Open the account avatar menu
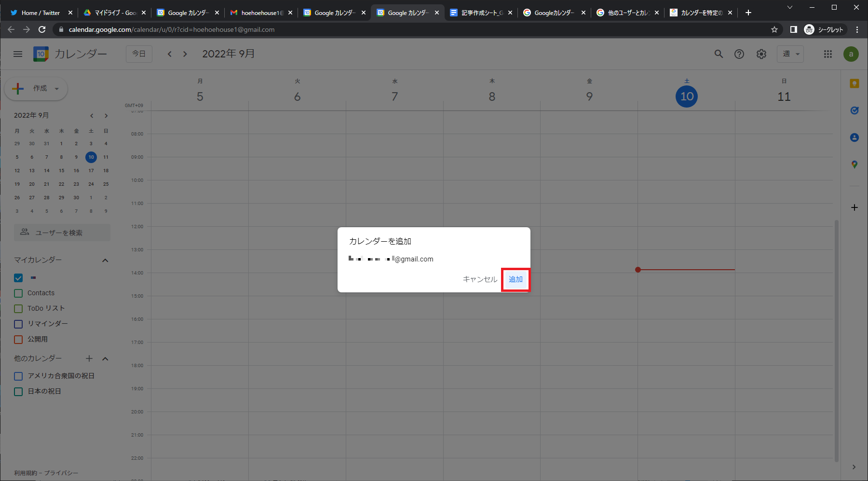The image size is (868, 481). click(851, 54)
